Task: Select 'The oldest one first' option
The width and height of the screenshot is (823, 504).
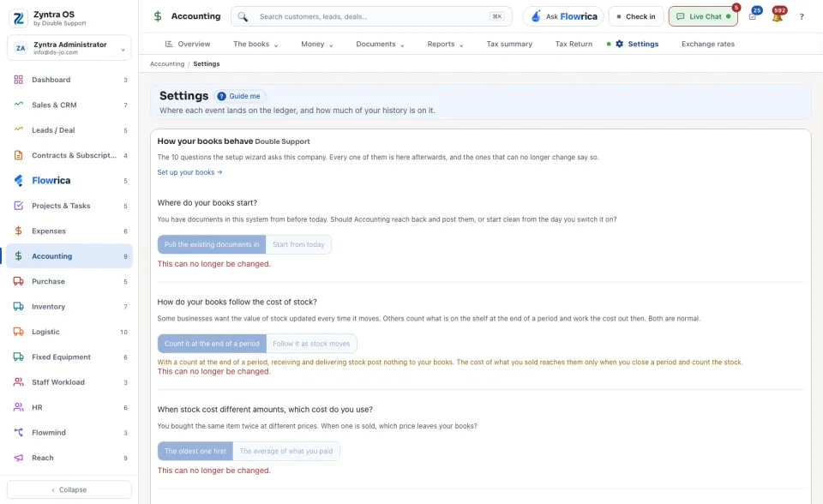Action: (x=195, y=452)
